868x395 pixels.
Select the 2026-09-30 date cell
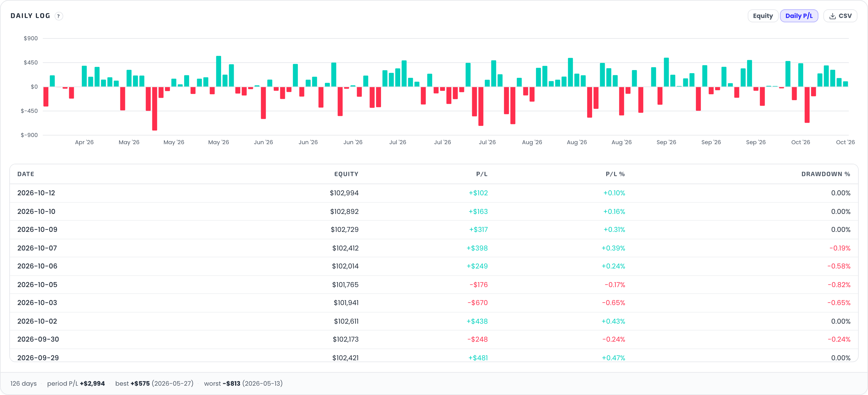coord(38,340)
